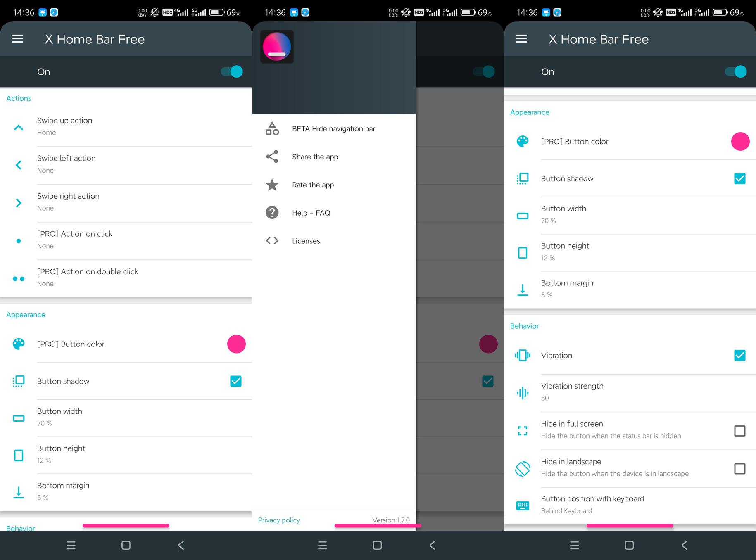This screenshot has width=756, height=560.
Task: Open the Swipe right action setting
Action: (x=126, y=203)
